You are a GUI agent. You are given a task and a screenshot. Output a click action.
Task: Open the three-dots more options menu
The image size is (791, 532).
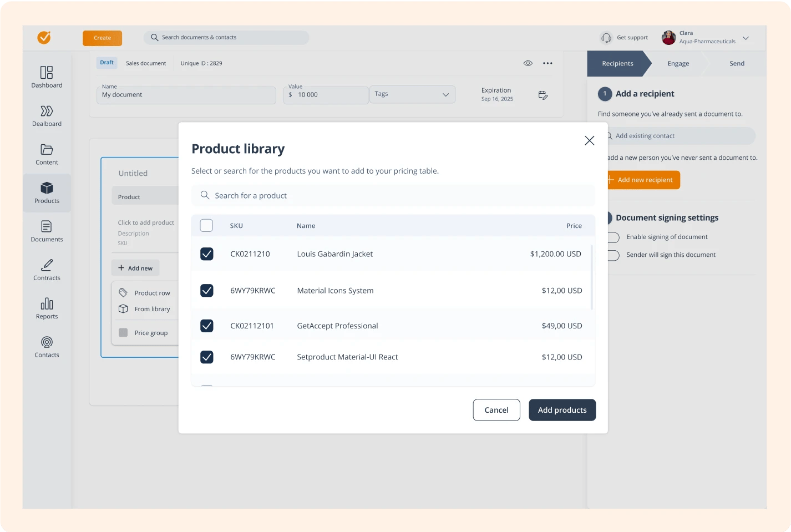[x=547, y=63]
